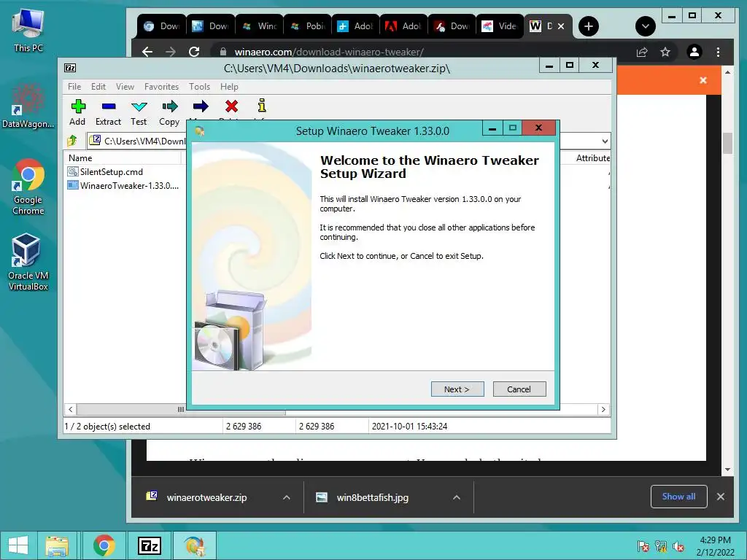Image resolution: width=747 pixels, height=560 pixels.
Task: Click Action Center flag tray icon
Action: pyautogui.click(x=643, y=546)
